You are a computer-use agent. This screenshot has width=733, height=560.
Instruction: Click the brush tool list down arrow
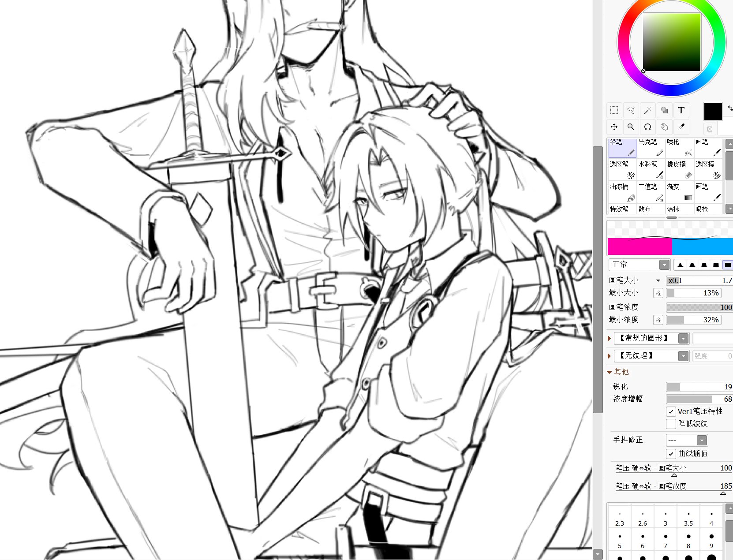point(729,209)
